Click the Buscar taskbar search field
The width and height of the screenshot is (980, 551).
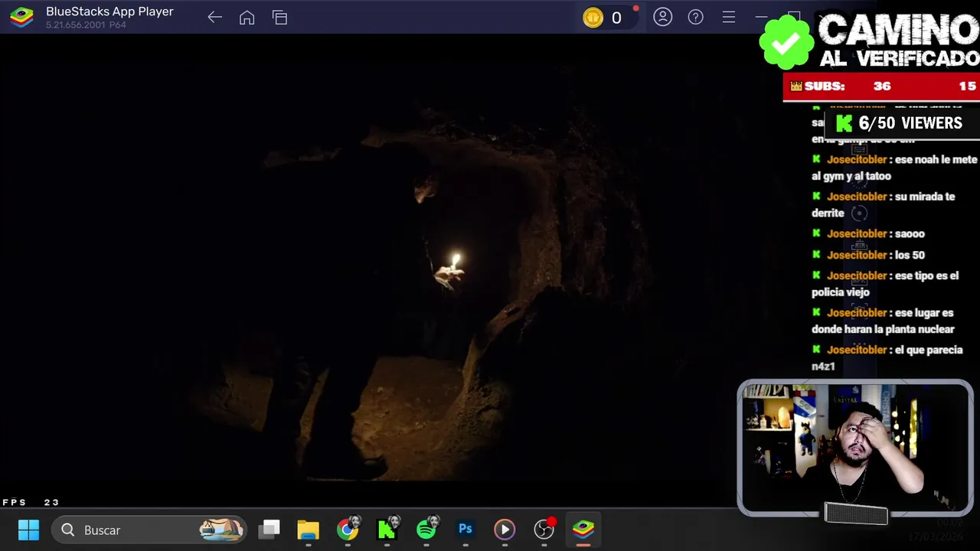point(149,530)
